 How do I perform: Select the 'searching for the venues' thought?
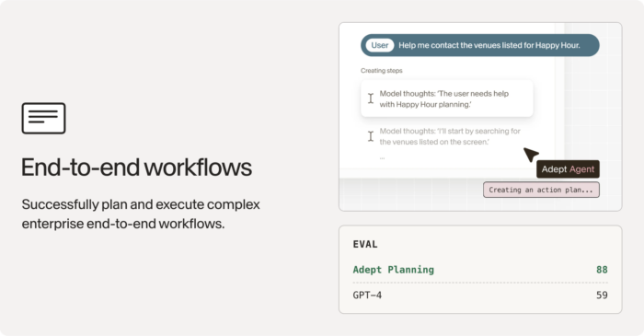(449, 136)
